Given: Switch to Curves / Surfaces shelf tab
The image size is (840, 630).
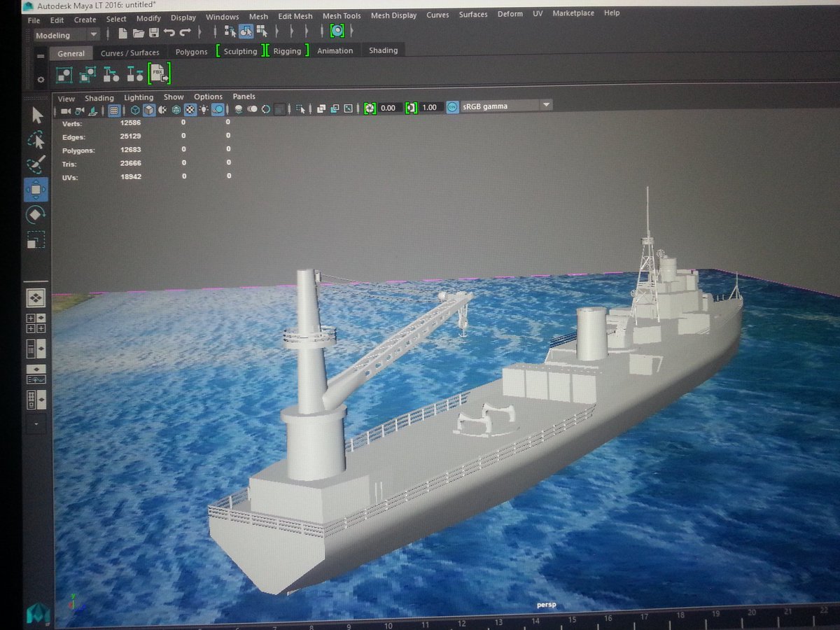Looking at the screenshot, I should click(x=129, y=52).
